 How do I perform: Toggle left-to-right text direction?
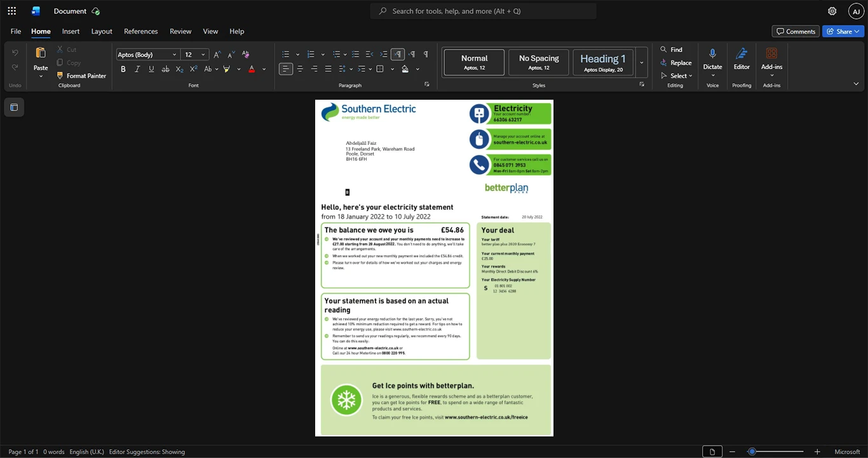tap(398, 55)
